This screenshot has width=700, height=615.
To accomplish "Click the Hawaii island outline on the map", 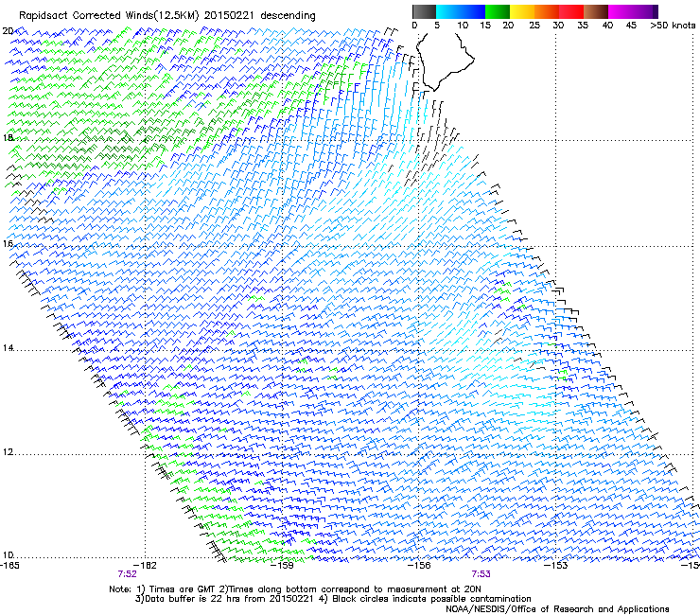I will [444, 61].
